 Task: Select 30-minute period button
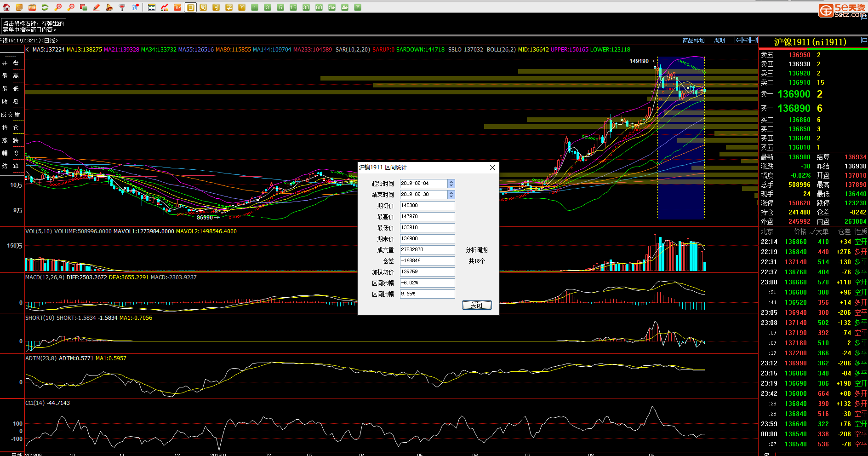[x=306, y=7]
